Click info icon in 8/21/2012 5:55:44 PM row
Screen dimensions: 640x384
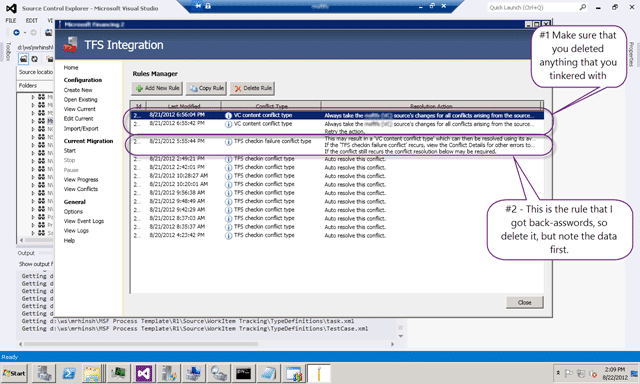229,142
